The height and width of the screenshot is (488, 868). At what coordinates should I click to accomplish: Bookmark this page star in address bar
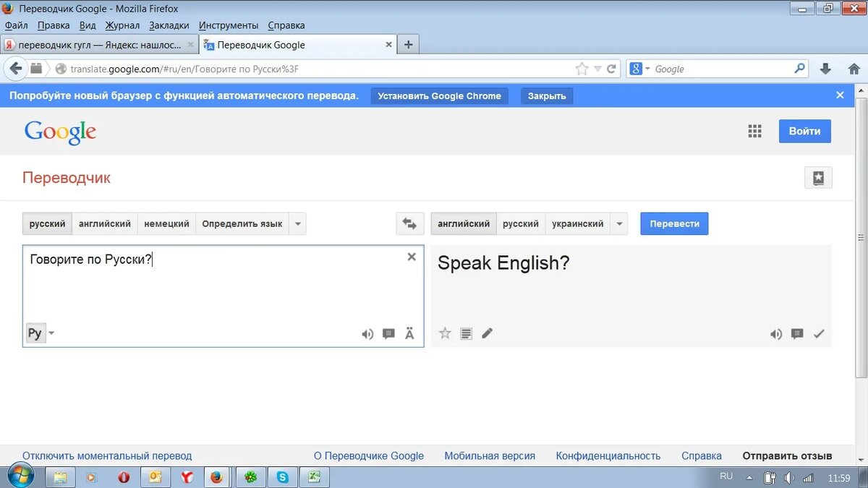[582, 69]
